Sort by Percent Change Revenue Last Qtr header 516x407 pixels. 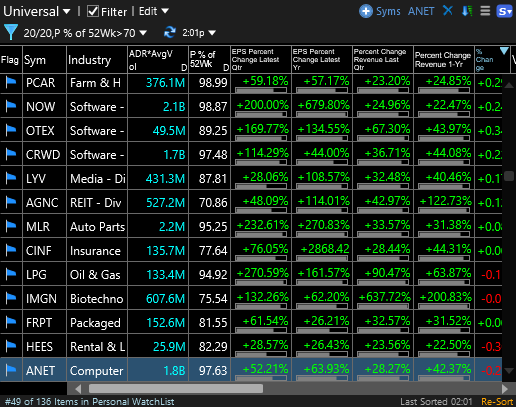pyautogui.click(x=383, y=60)
